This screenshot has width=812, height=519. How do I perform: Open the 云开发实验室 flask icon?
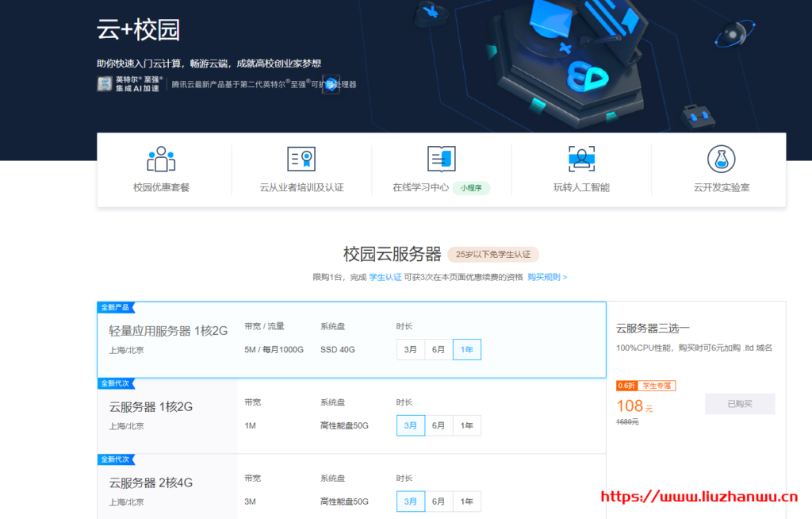pyautogui.click(x=721, y=160)
